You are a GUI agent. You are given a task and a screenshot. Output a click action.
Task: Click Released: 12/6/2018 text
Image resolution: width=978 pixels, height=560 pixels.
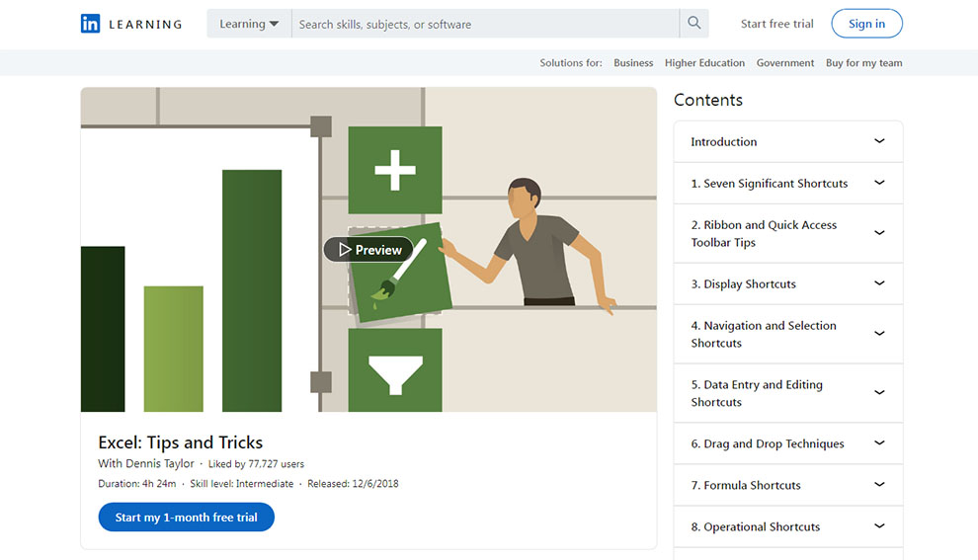(x=353, y=483)
